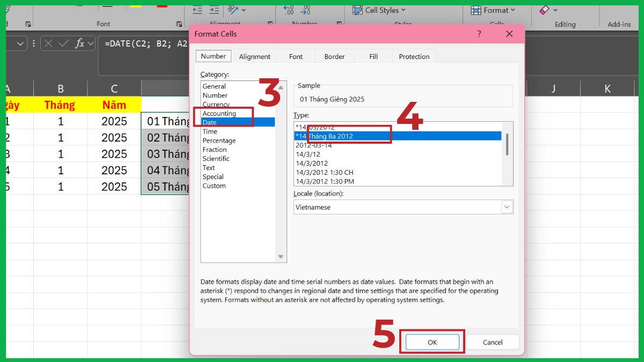Screen dimensions: 644x362
Task: Click the Decrease Indent icon
Action: (x=197, y=10)
